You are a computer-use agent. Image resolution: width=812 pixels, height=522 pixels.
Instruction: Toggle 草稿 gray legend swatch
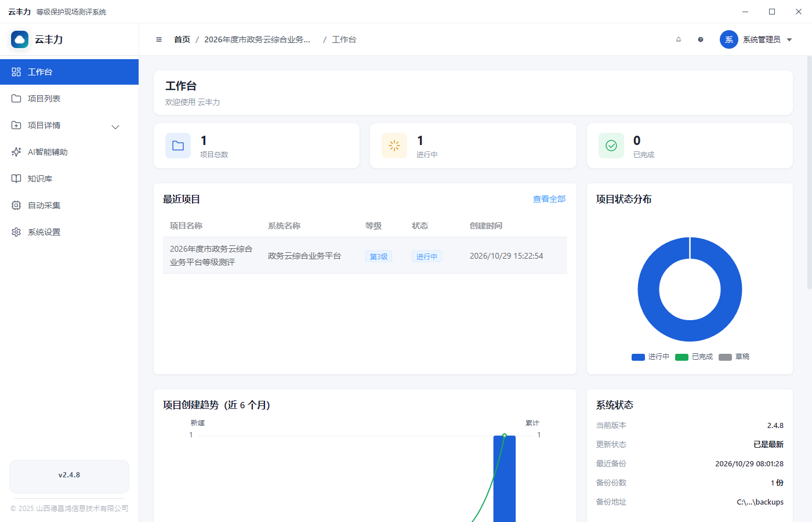pos(725,357)
